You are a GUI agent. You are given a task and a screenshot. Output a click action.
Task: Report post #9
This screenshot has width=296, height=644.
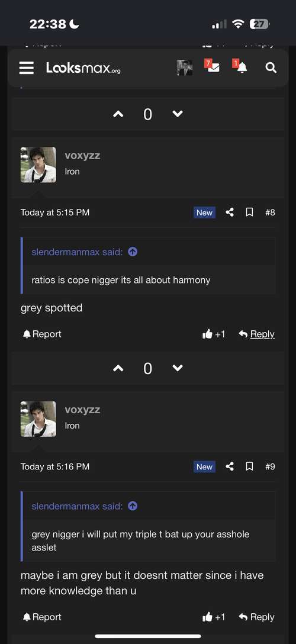42,617
